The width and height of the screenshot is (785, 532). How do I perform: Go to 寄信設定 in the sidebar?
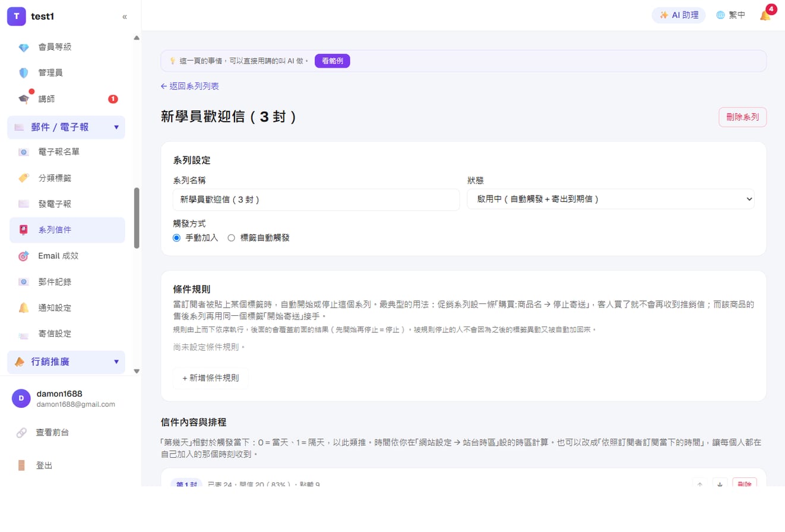coord(67,334)
